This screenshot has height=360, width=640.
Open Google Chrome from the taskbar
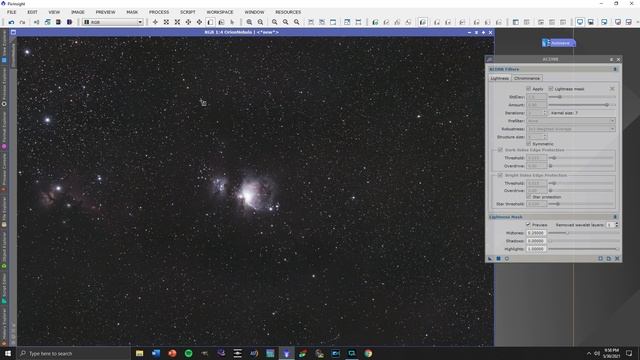coord(368,353)
